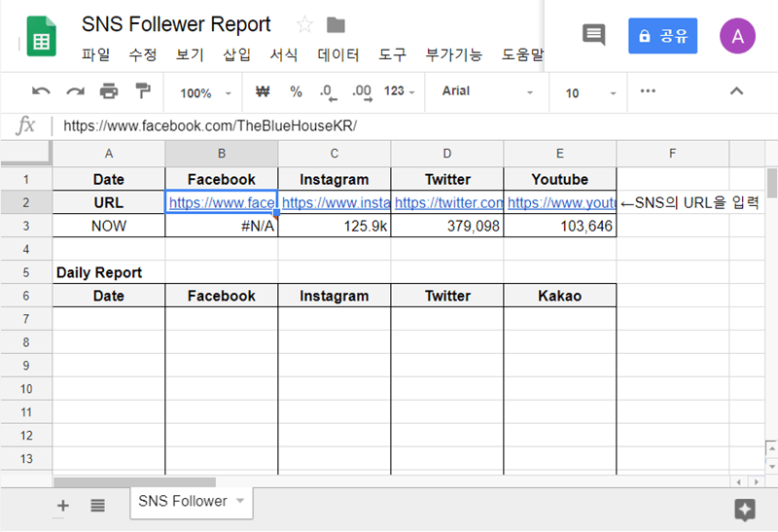Increase decimal places
Viewport: 778px width, 532px height.
[362, 92]
